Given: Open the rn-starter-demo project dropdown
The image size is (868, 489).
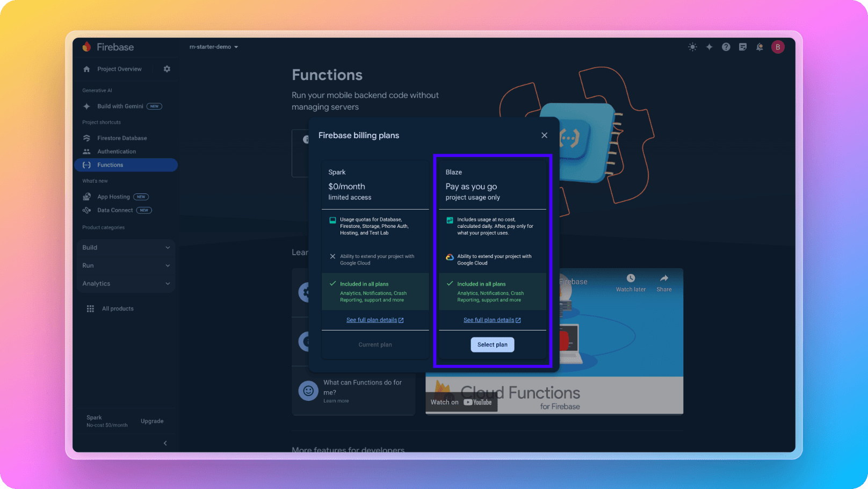Looking at the screenshot, I should 214,47.
